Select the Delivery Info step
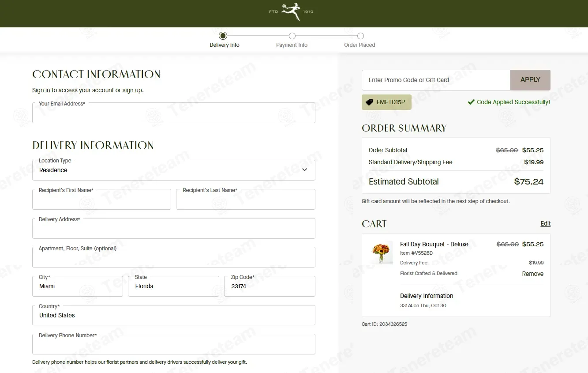Screen dimensions: 588x373 pos(223,36)
